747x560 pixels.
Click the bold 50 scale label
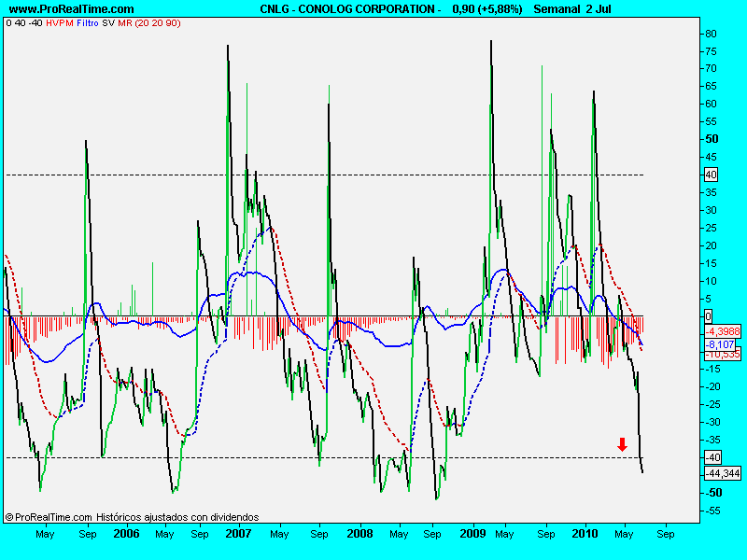(x=712, y=139)
